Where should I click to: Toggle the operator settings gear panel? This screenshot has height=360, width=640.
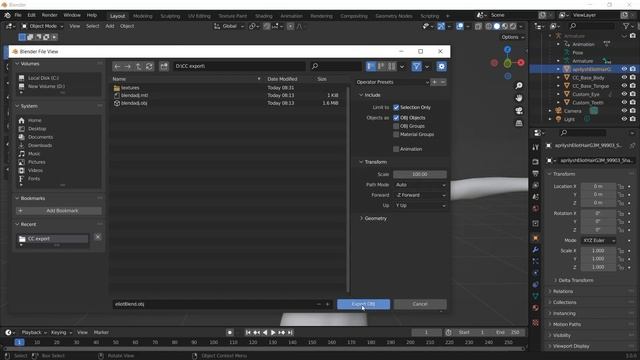pos(441,66)
